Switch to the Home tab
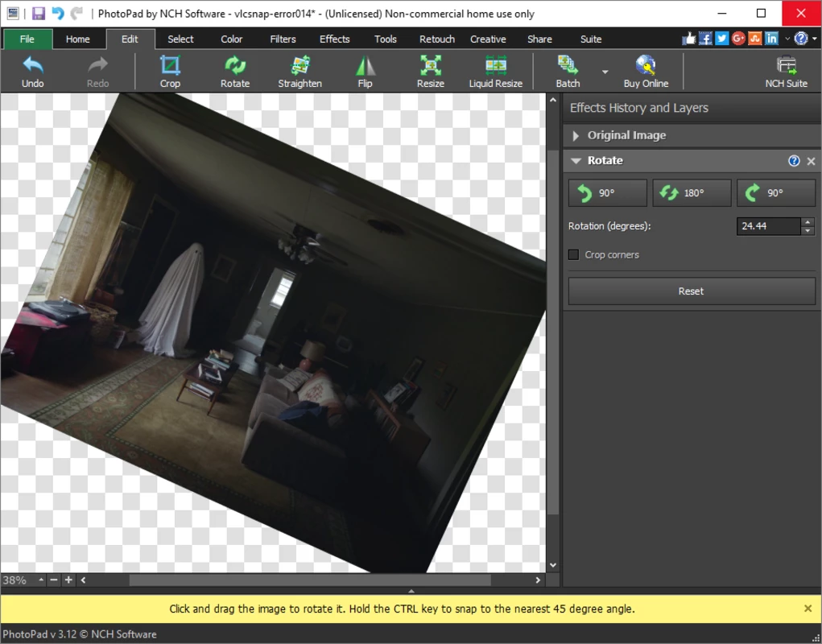822x644 pixels. coord(77,39)
